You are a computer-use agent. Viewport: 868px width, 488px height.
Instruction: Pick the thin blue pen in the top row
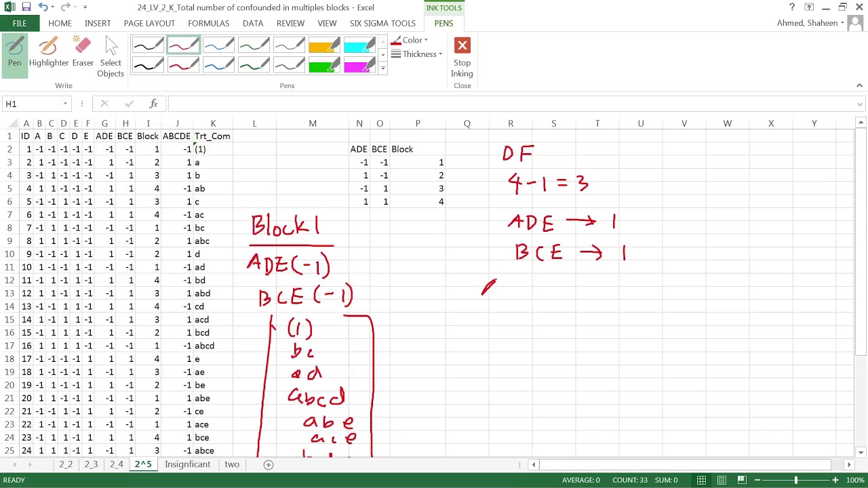point(219,46)
